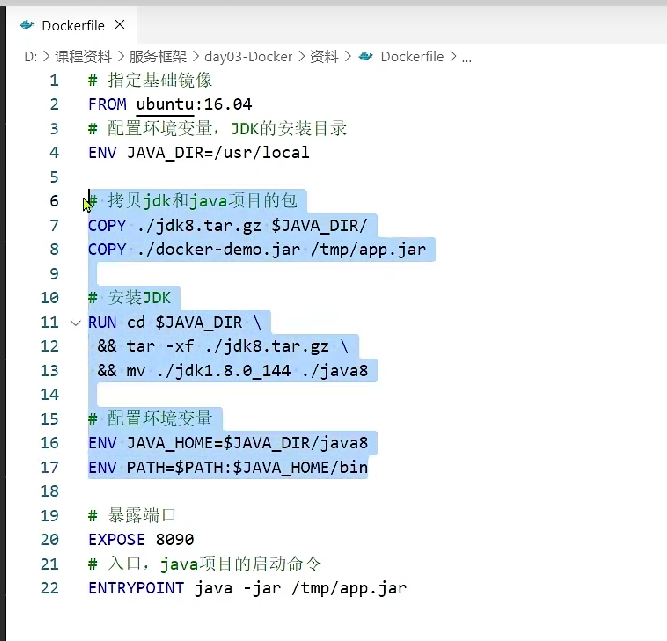Close the Dockerfile tab

tap(120, 25)
